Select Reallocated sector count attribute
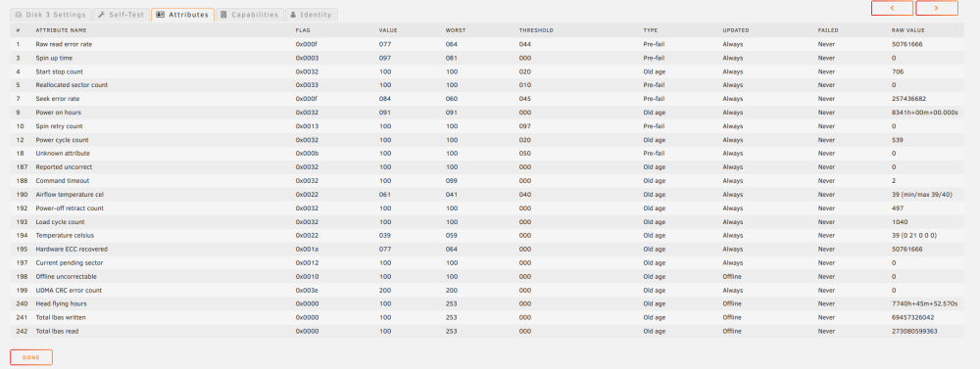 (72, 85)
